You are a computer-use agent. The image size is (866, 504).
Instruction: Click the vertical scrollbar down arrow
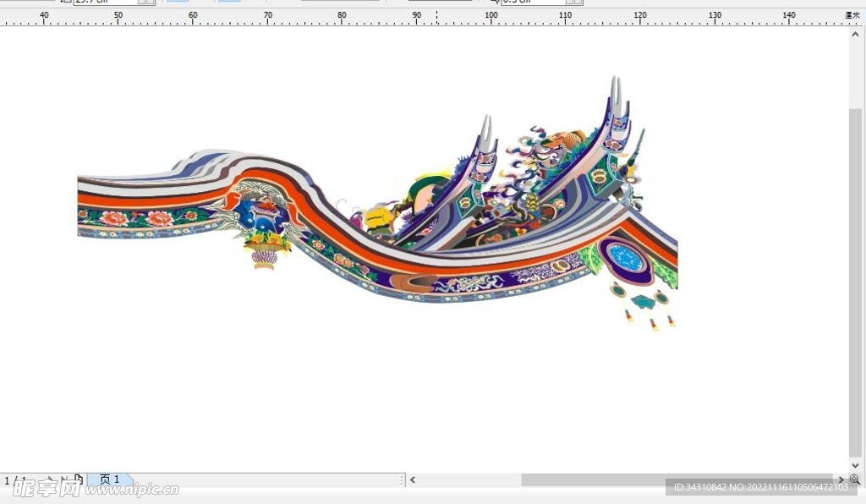(x=855, y=465)
